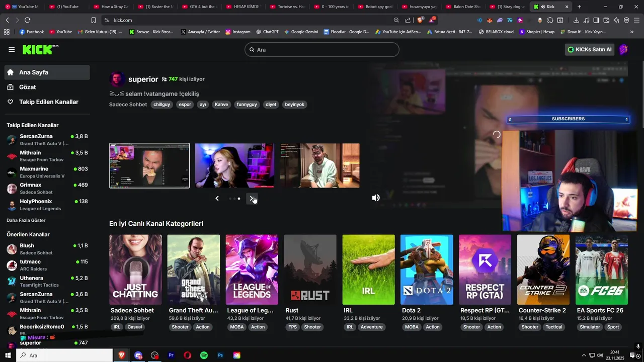Reload the page with browser refresh icon
644x362 pixels.
coord(27,20)
